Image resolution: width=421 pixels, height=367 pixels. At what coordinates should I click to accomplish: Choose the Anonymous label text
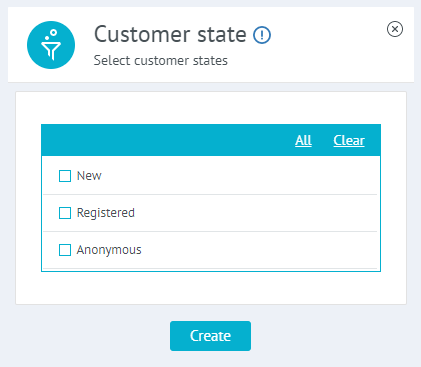point(109,250)
